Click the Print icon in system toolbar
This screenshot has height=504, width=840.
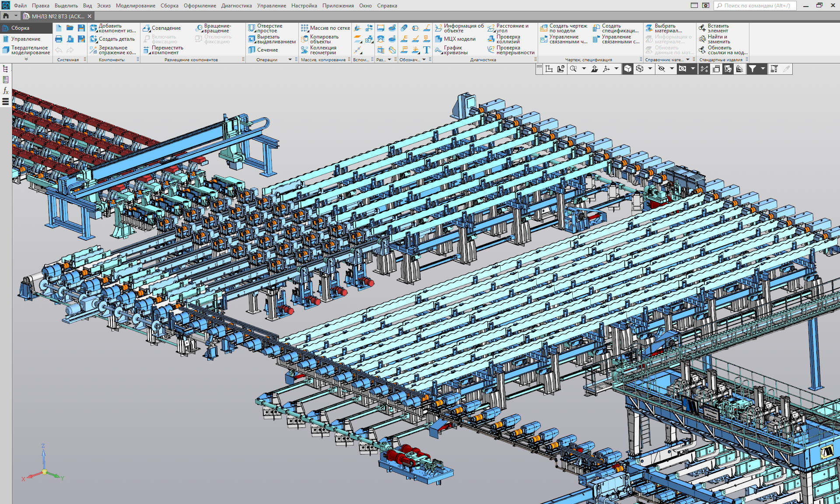click(59, 39)
